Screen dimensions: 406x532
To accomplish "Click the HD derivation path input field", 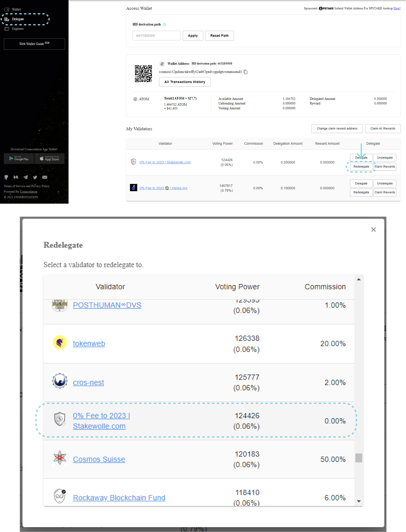I will [157, 36].
